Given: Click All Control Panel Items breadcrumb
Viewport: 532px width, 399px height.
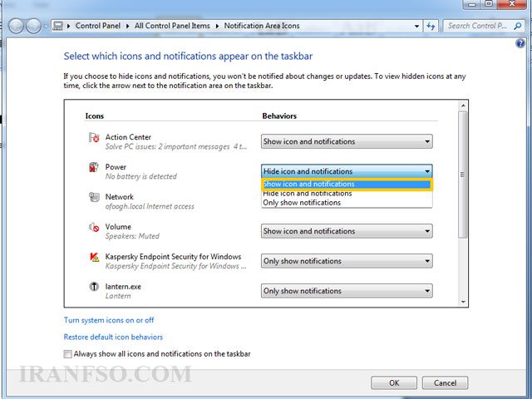Looking at the screenshot, I should tap(172, 26).
